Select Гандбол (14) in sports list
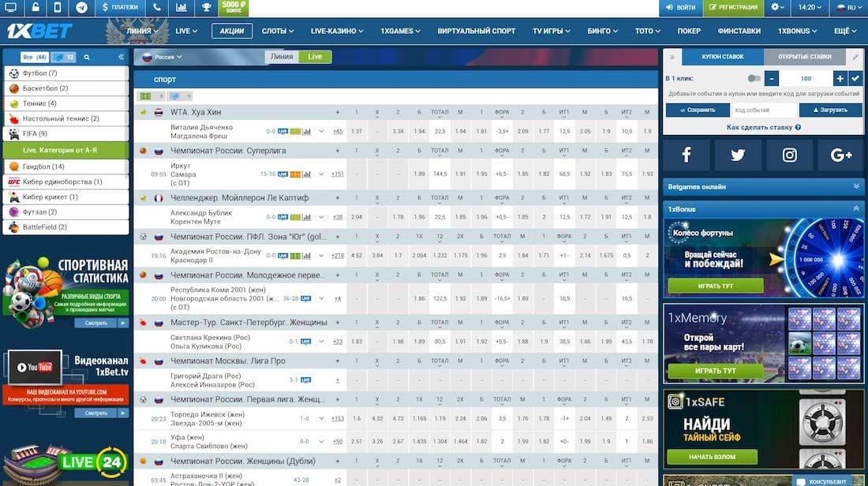 (65, 166)
